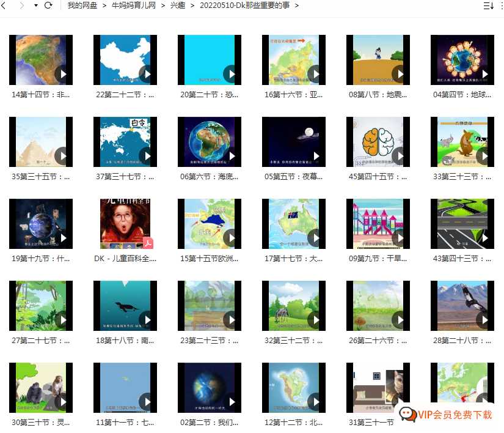Image resolution: width=504 pixels, height=433 pixels.
Task: Select file name 22第二十二节：...
Action: coord(125,95)
